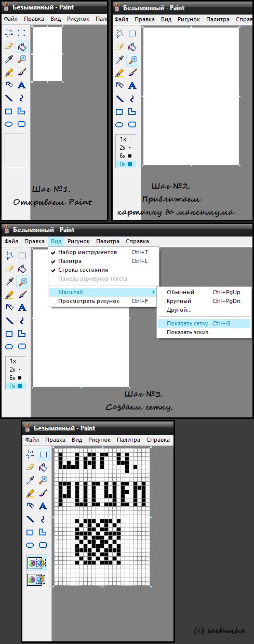This screenshot has width=254, height=644.
Task: Close open 'Вид' menu in Step 3 window
Action: coord(56,241)
